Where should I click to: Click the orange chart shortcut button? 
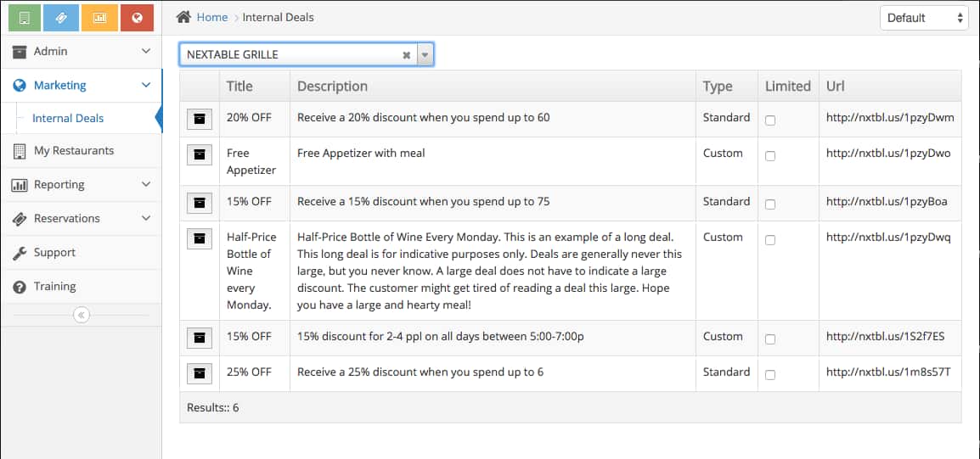click(x=99, y=17)
